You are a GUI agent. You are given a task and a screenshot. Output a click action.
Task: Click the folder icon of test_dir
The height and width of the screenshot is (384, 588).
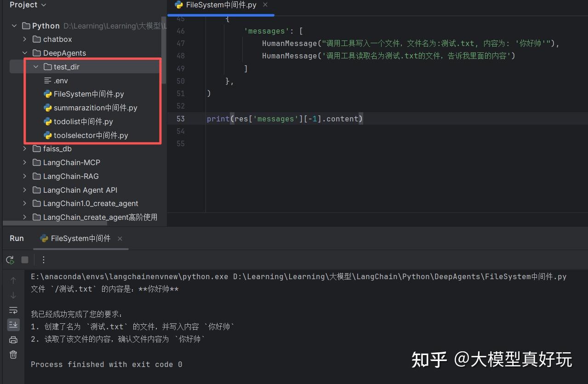pyautogui.click(x=47, y=67)
